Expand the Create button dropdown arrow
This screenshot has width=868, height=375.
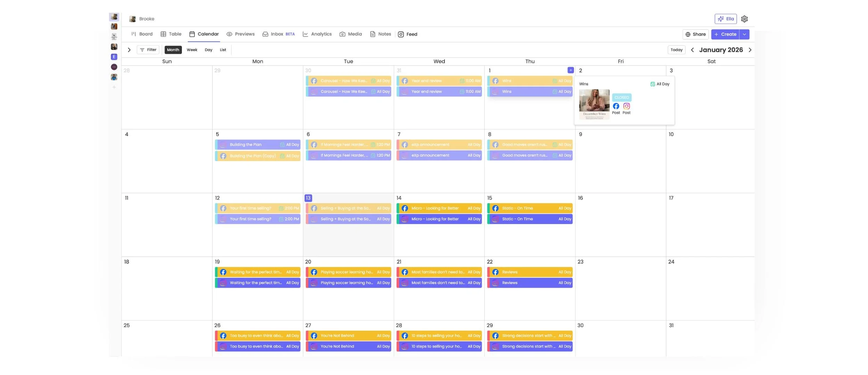[x=744, y=34]
